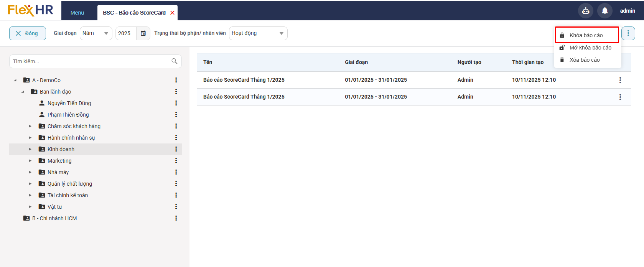Open row actions for the first ScoreCard report
Screen dimensions: 644x267
coord(620,80)
